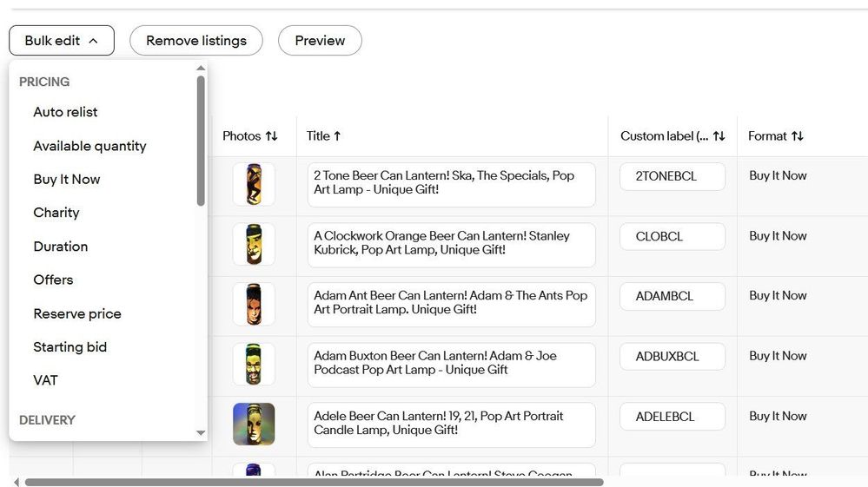Click the Format column header
The width and height of the screenshot is (868, 487).
pos(767,136)
